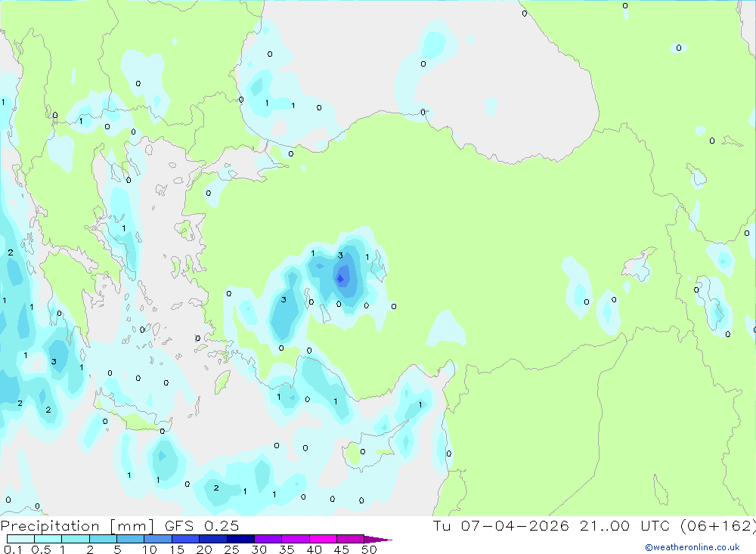756x554 pixels.
Task: Select the 45–50 mm legend color swatch
Action: (351, 539)
